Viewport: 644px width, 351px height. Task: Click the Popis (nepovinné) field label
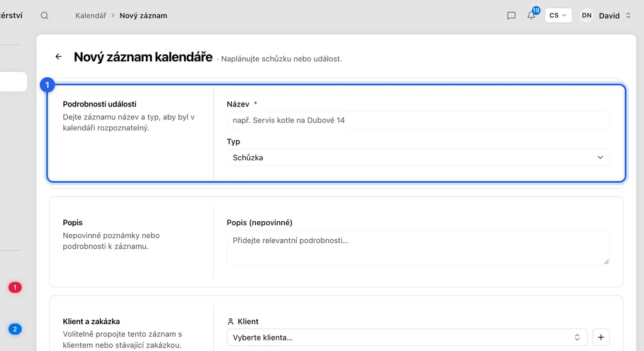coord(259,222)
